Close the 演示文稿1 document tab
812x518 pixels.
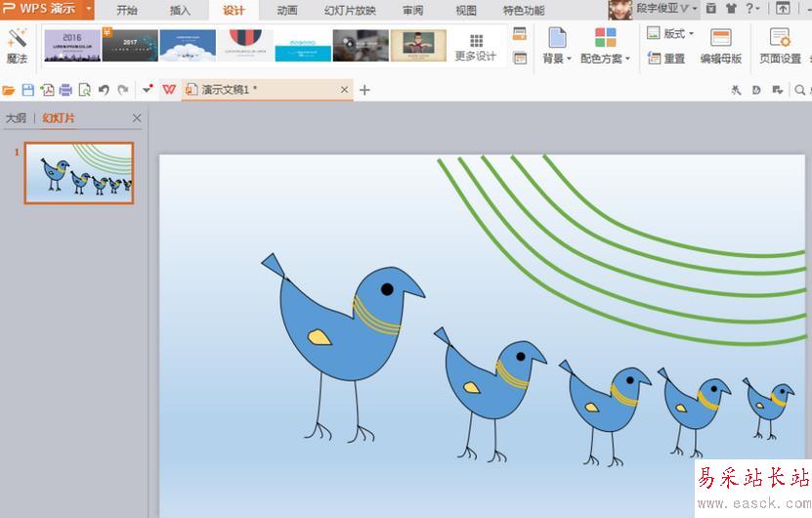pos(344,90)
